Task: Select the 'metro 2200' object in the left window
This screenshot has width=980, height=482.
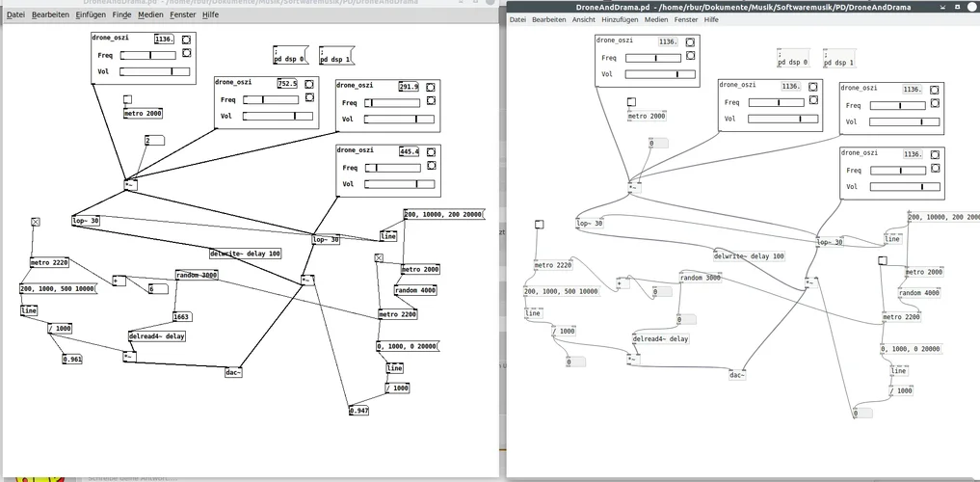Action: [x=398, y=314]
